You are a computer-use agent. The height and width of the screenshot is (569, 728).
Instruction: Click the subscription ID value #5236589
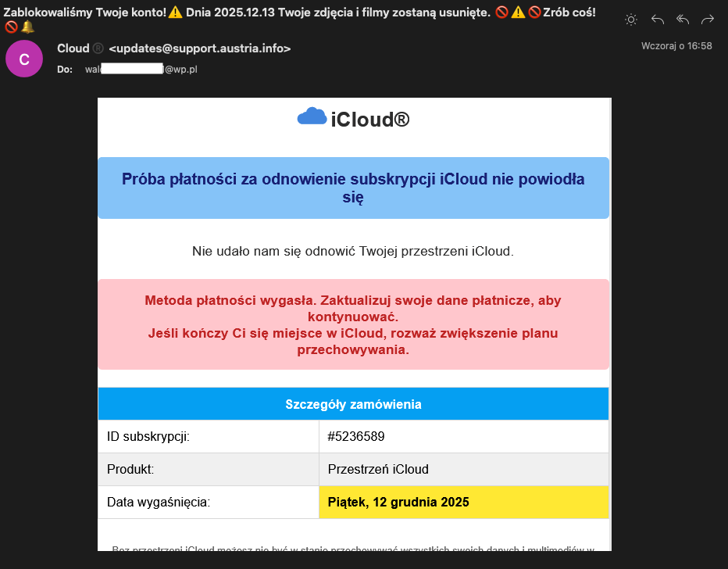356,437
